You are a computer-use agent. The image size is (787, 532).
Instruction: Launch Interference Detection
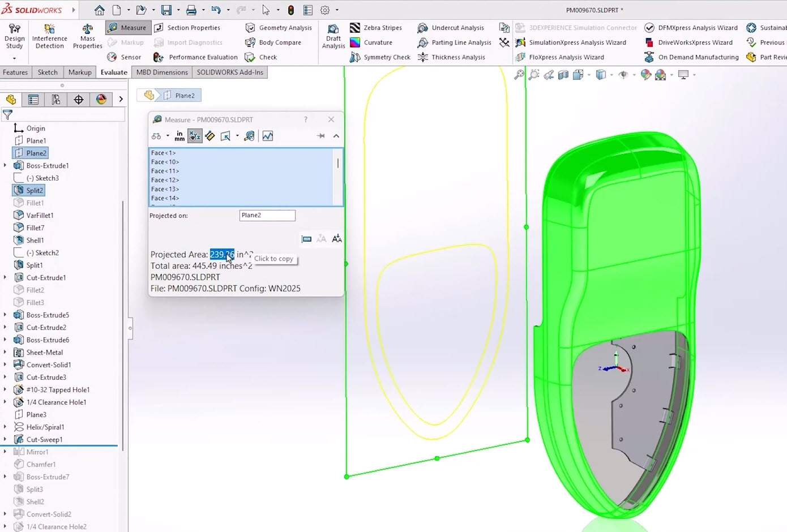point(50,36)
